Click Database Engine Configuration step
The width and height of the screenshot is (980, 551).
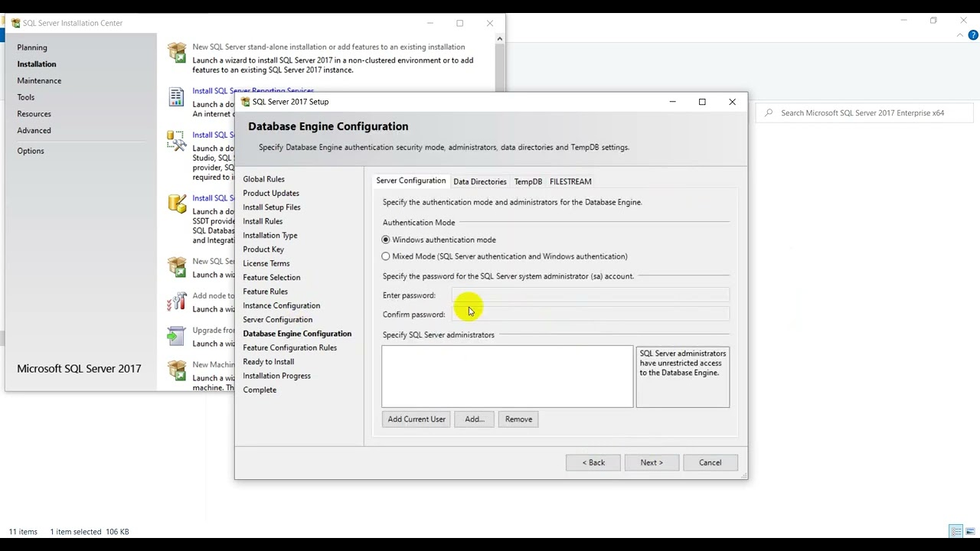click(297, 334)
